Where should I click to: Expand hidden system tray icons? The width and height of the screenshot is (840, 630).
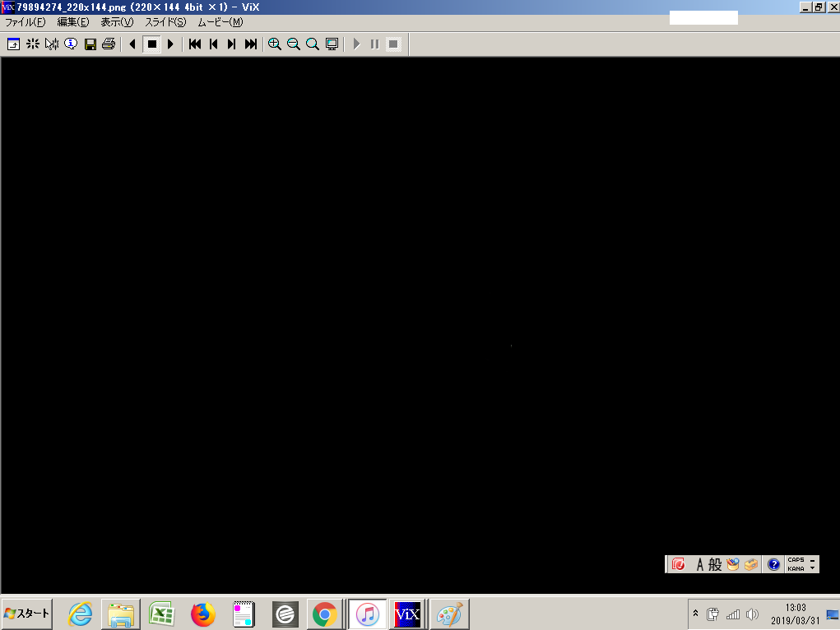coord(695,614)
